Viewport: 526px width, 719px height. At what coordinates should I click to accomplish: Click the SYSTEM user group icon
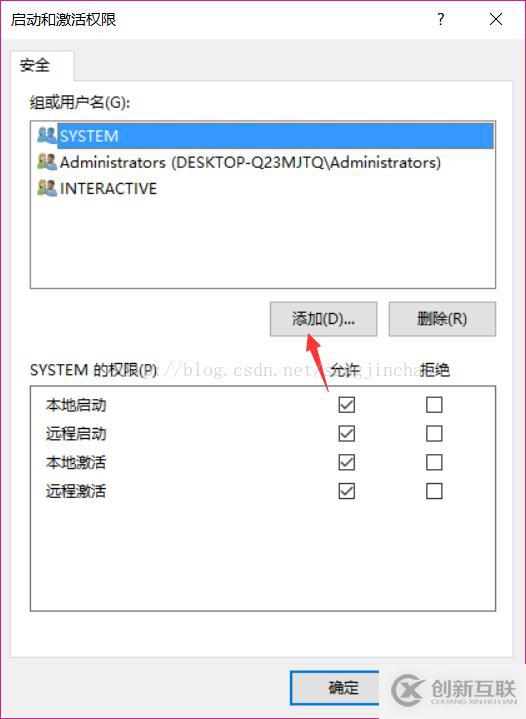[x=46, y=135]
